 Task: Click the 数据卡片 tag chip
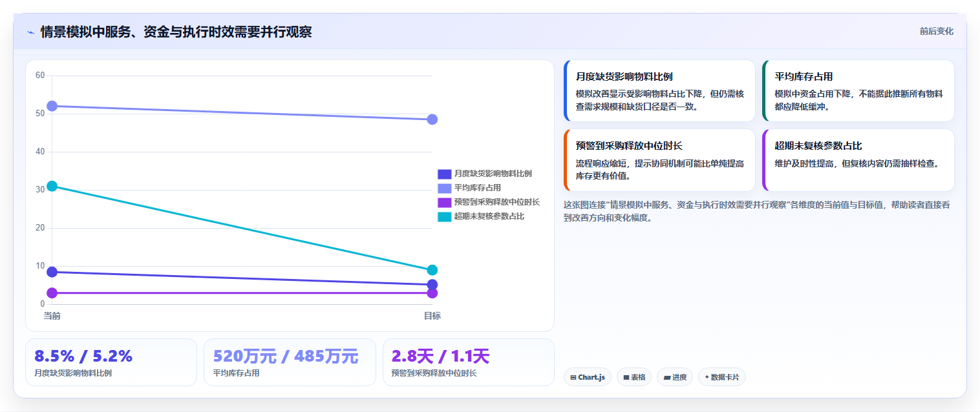pyautogui.click(x=721, y=377)
